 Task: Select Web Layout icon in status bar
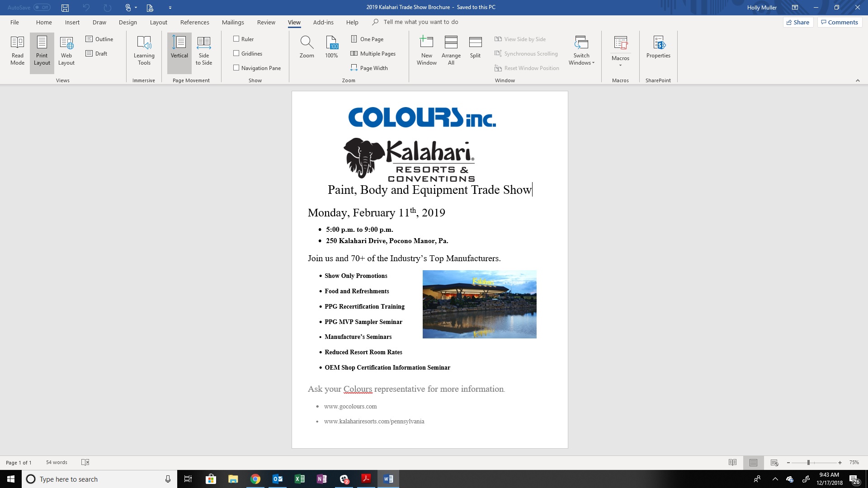(x=774, y=462)
